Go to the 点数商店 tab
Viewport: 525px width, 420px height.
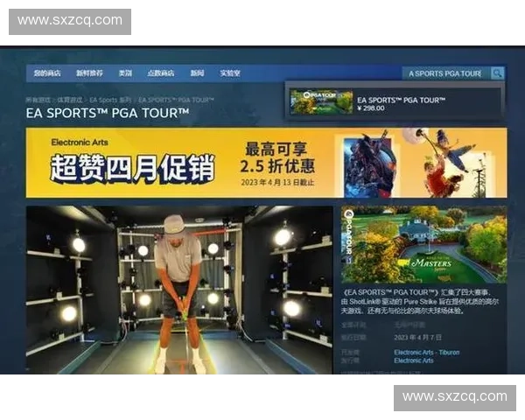tap(161, 73)
